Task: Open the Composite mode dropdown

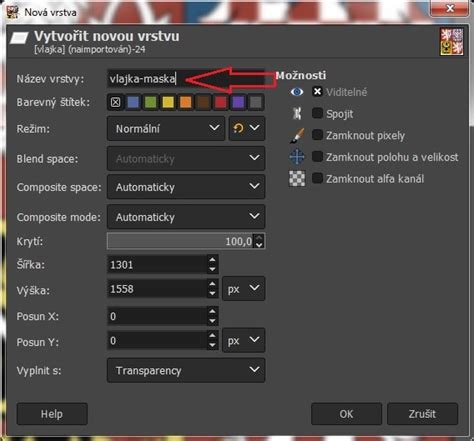Action: pos(186,217)
